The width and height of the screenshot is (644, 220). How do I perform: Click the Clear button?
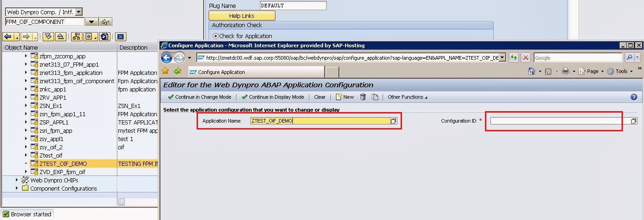tap(319, 97)
